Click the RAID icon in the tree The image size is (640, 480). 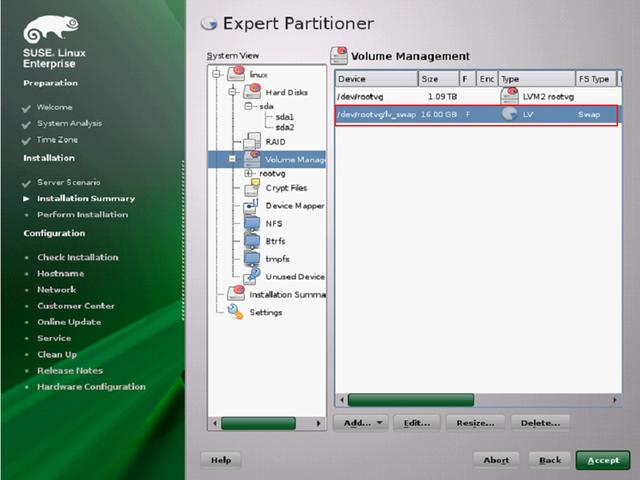click(x=252, y=141)
